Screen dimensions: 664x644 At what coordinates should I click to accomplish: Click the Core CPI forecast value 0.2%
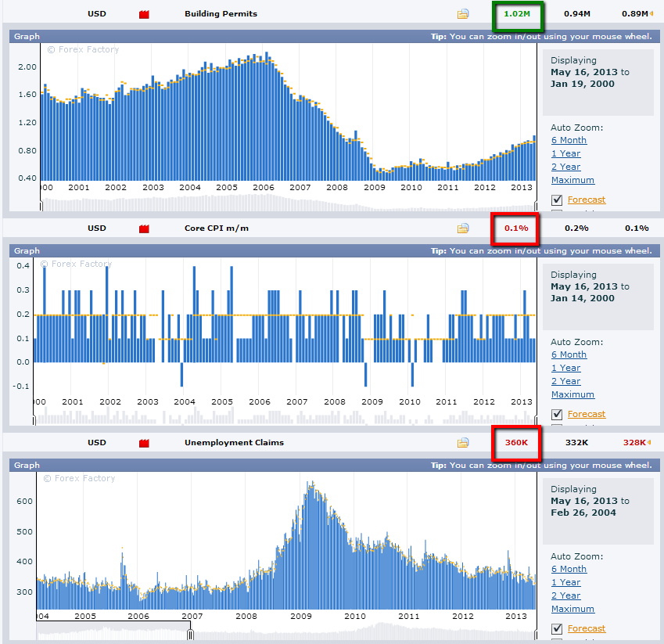tap(576, 228)
